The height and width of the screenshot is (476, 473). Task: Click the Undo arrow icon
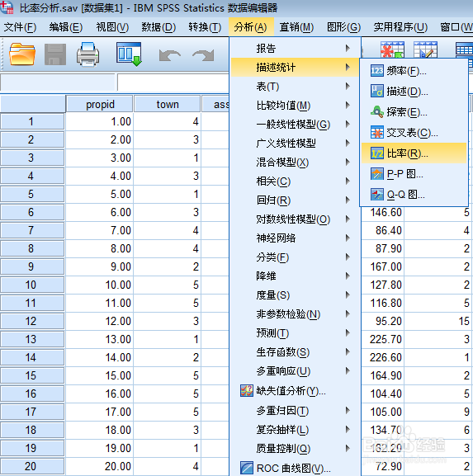[170, 55]
